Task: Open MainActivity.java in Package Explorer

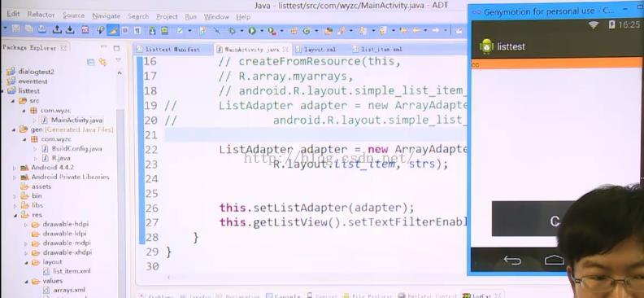Action: (x=76, y=120)
